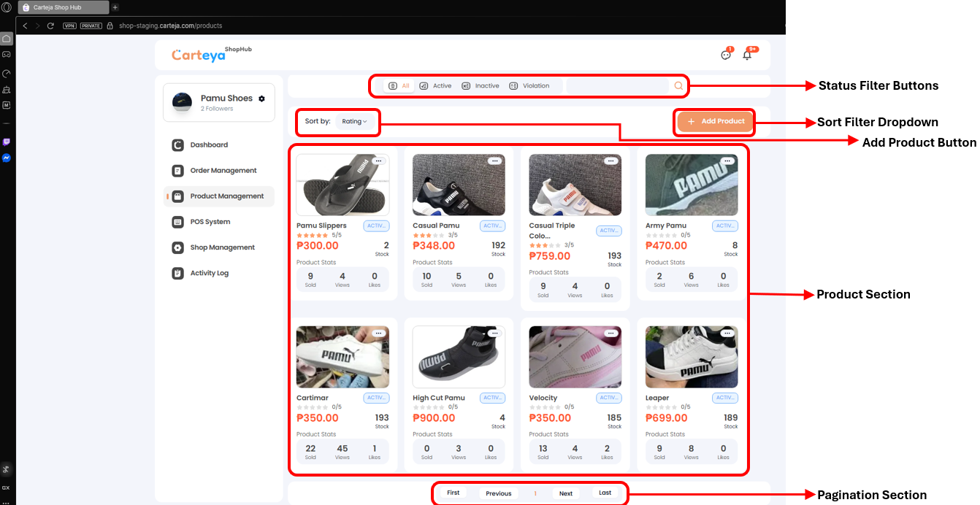Image resolution: width=980 pixels, height=505 pixels.
Task: Click the magnifier search icon
Action: click(x=678, y=85)
